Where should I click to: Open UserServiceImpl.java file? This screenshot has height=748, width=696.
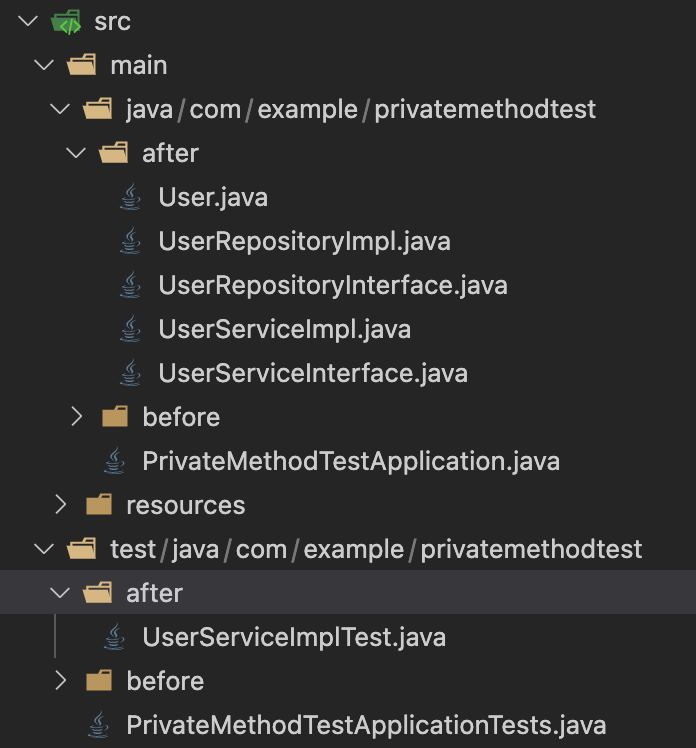pyautogui.click(x=284, y=329)
